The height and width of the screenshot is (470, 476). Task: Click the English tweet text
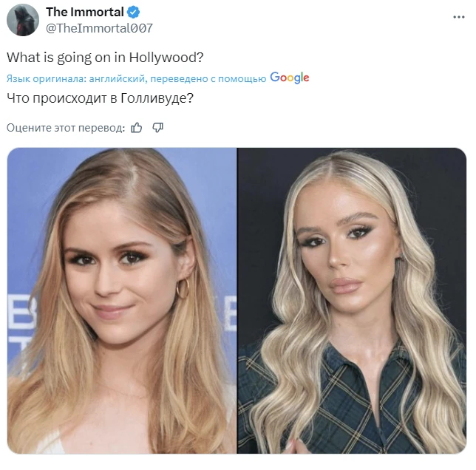[105, 58]
